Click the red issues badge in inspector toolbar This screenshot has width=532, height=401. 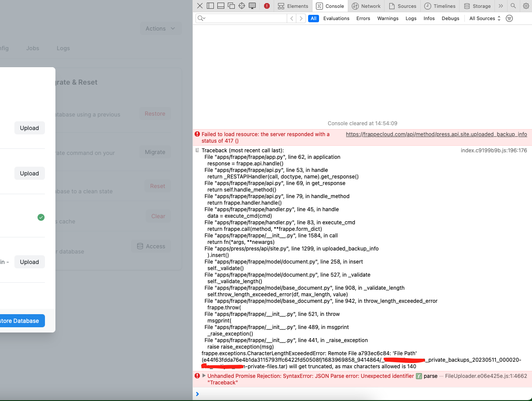click(x=266, y=6)
